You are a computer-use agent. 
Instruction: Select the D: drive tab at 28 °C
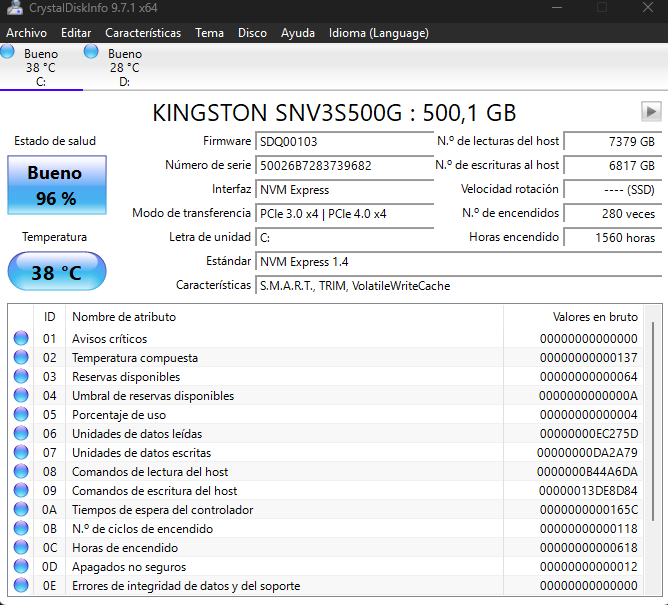[124, 67]
